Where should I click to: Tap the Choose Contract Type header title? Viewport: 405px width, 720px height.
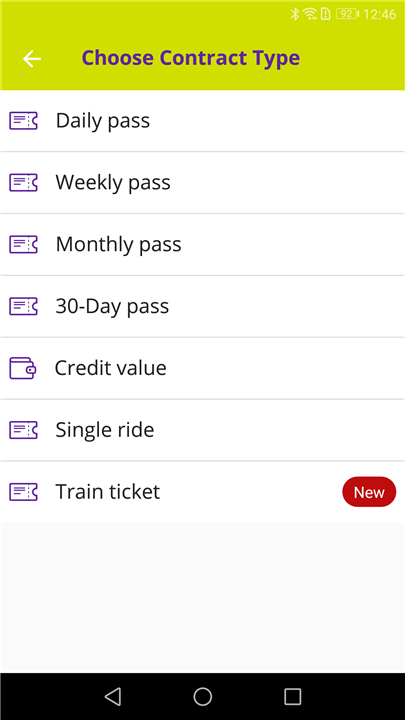coord(191,58)
